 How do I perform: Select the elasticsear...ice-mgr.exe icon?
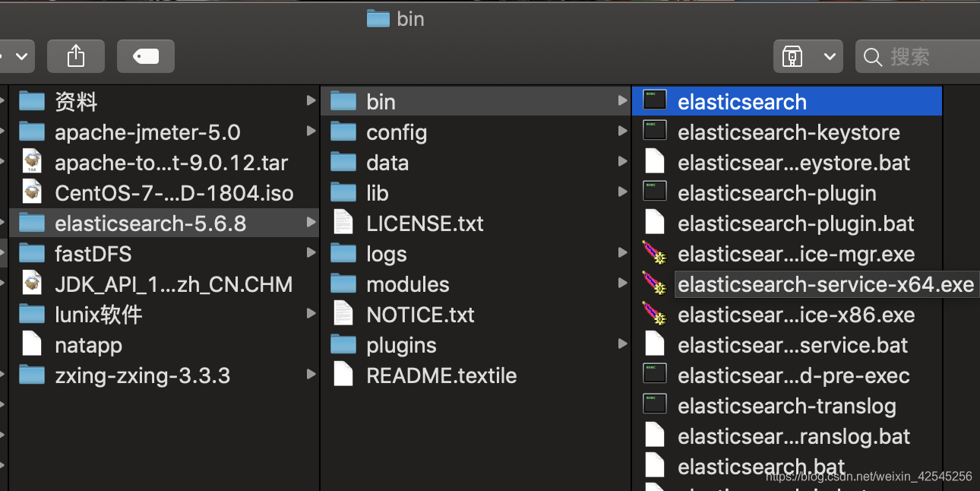click(654, 253)
